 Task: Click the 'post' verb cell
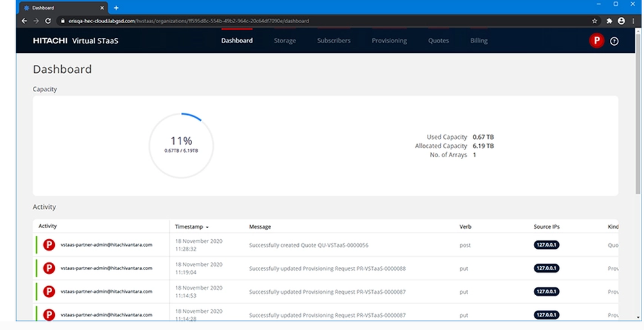(x=465, y=246)
